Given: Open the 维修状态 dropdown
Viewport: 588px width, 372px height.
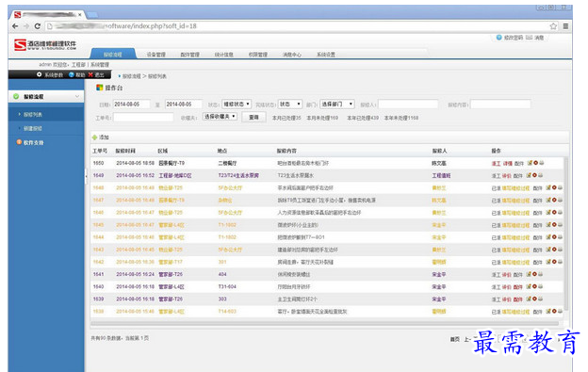Looking at the screenshot, I should (237, 105).
